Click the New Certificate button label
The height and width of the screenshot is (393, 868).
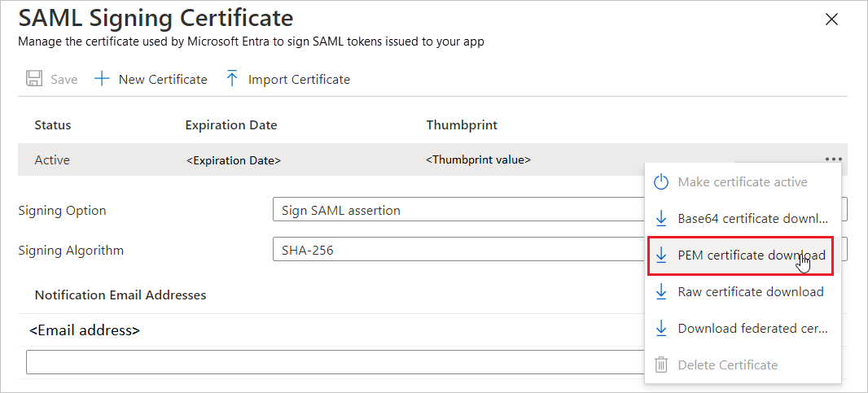click(x=163, y=79)
